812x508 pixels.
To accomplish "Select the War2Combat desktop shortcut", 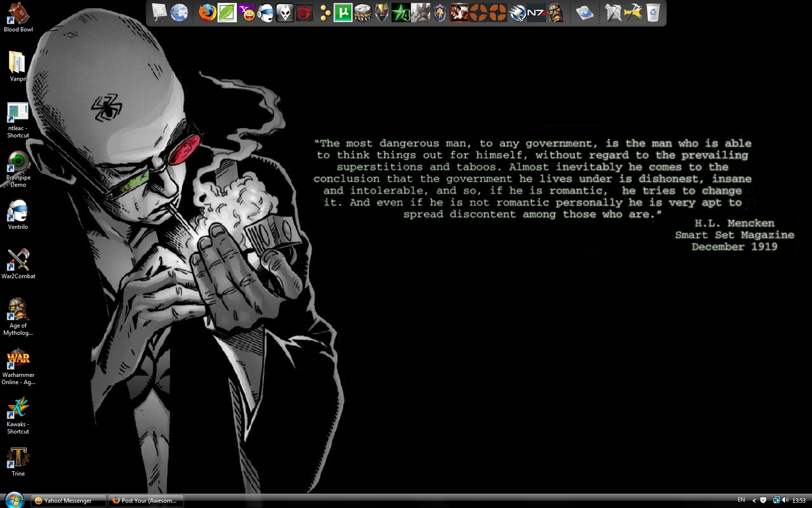I will tap(18, 264).
